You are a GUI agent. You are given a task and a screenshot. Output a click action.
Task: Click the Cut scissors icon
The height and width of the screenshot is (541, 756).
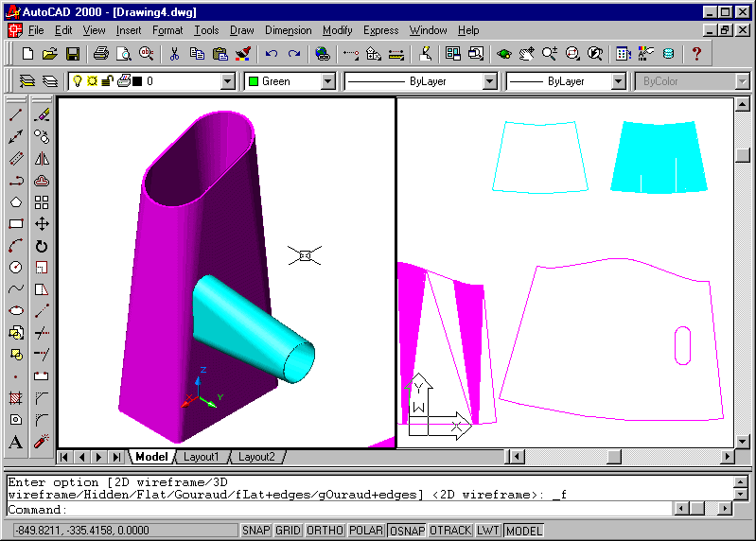[174, 54]
